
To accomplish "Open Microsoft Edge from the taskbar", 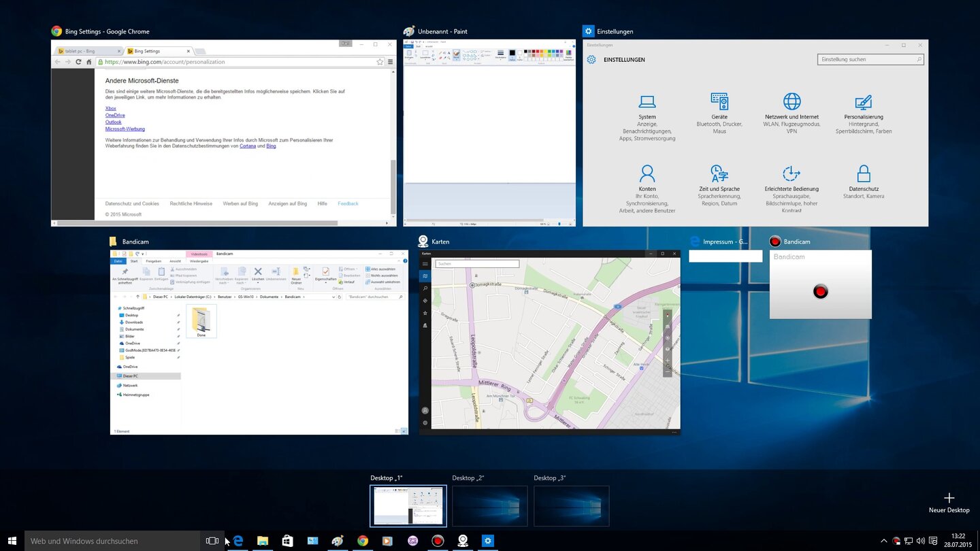I will click(x=238, y=541).
